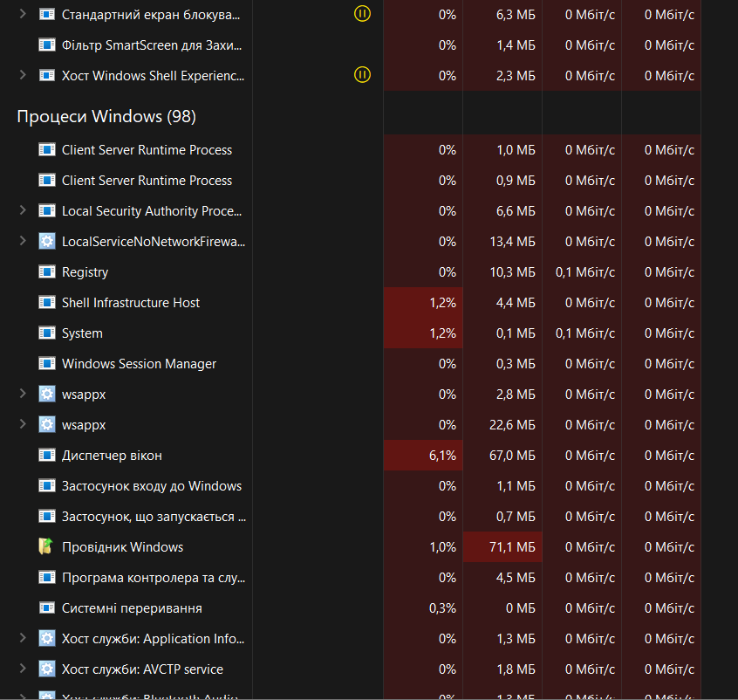
Task: Select the Системні переривання row
Action: 351,608
